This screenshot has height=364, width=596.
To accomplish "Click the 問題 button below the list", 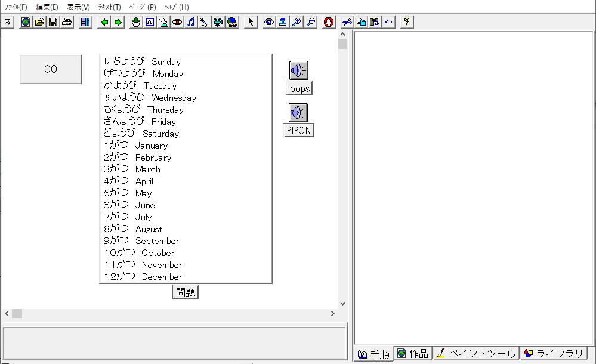I will click(x=186, y=292).
